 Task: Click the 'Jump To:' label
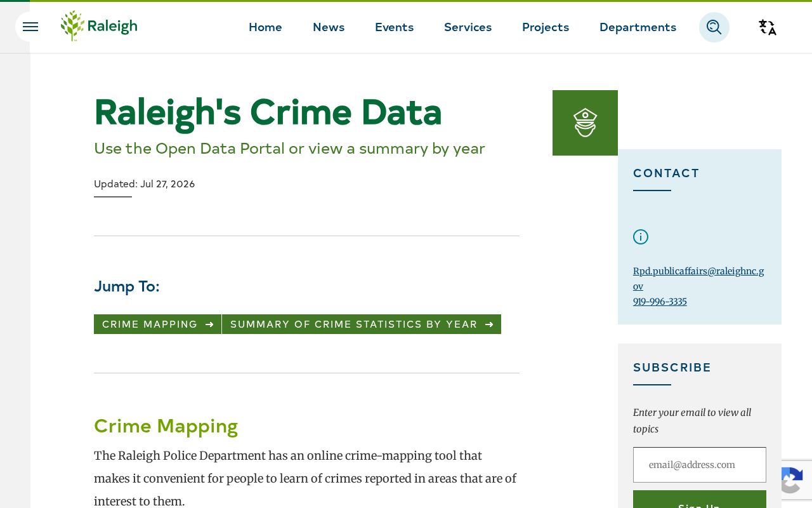click(x=127, y=286)
